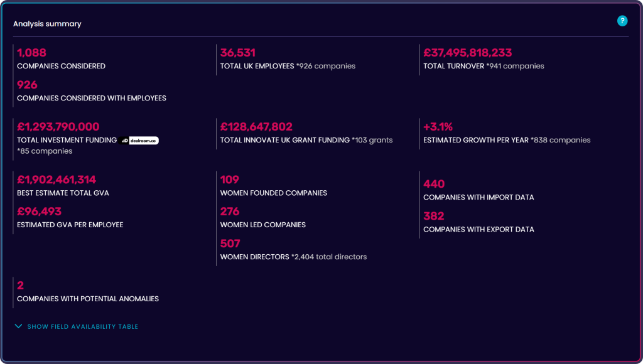Click the 109 women founded companies figure
Screen dimensions: 643x364
click(x=230, y=179)
